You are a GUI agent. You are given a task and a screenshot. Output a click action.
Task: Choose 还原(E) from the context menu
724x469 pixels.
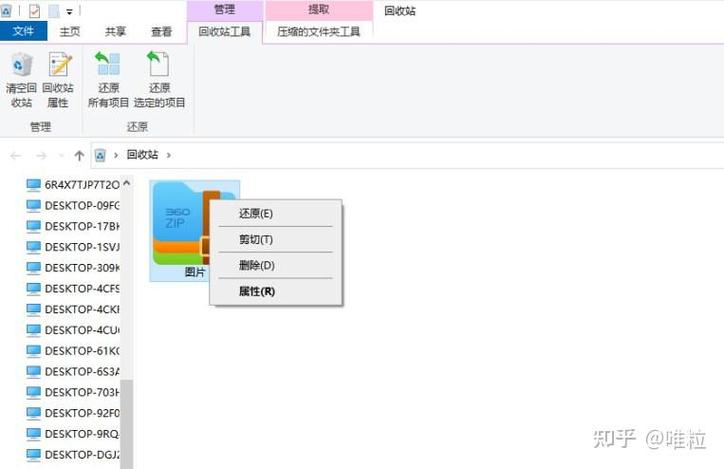coord(276,213)
